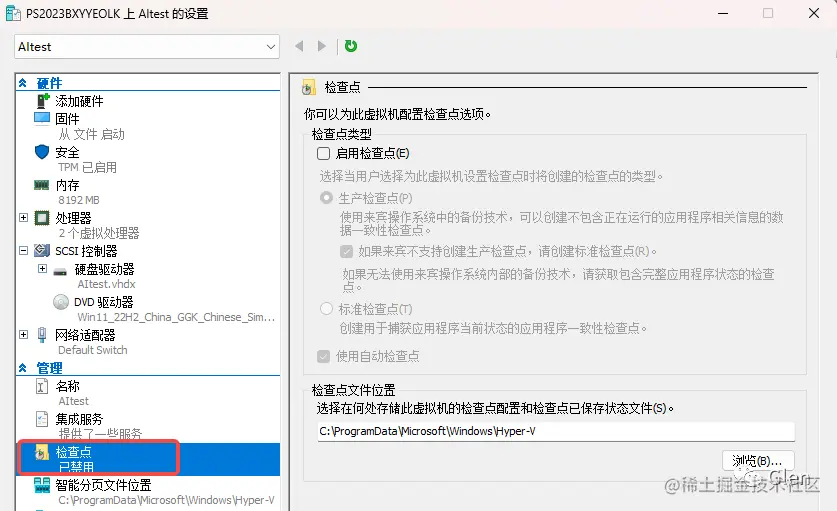Click the 硬盘驱动器 disk icon
This screenshot has height=511, width=837.
coord(60,271)
